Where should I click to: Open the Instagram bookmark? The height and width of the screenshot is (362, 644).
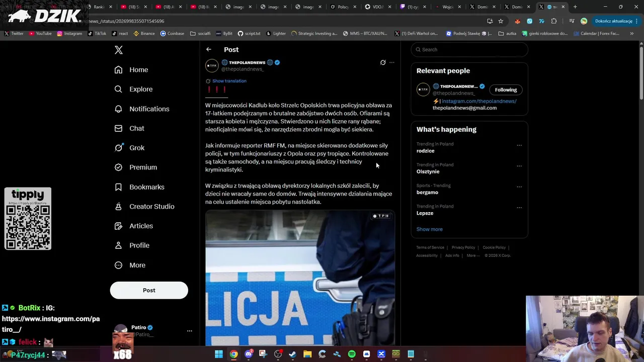tap(69, 34)
